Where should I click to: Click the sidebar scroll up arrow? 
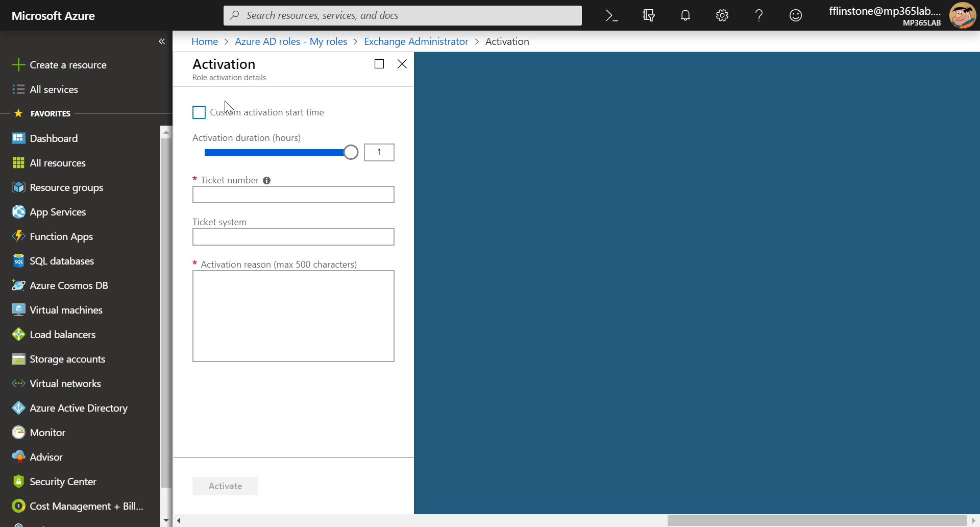click(166, 132)
